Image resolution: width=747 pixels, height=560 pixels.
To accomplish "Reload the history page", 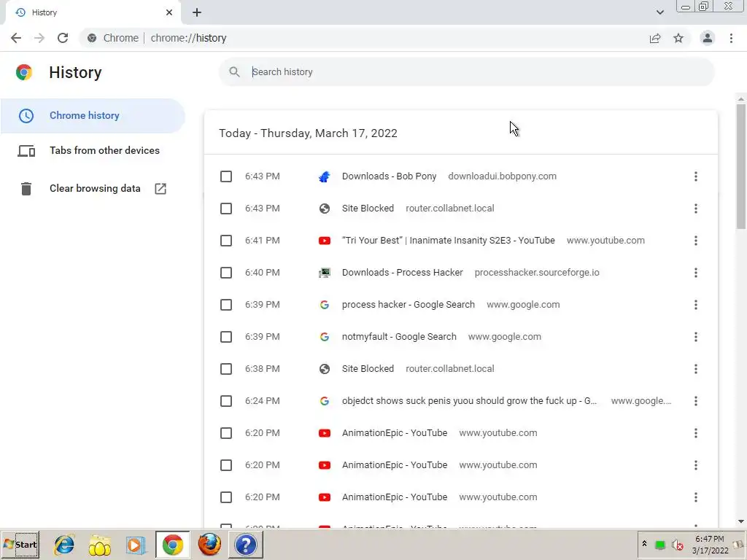I will coord(63,38).
